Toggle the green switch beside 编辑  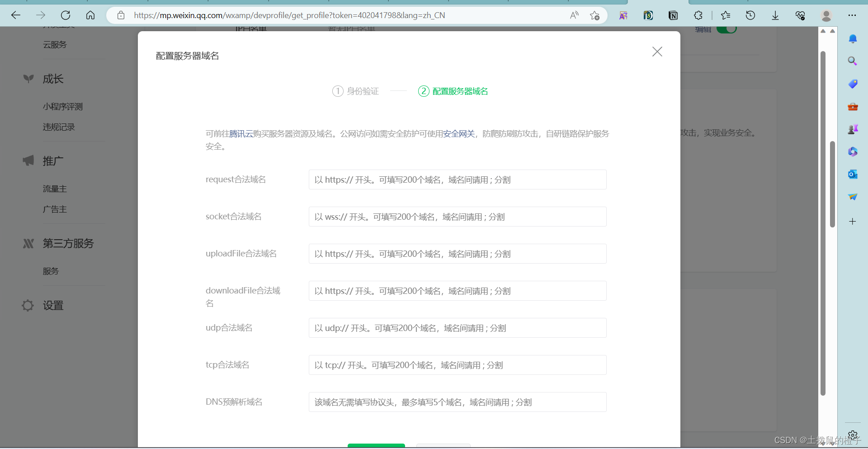point(726,29)
